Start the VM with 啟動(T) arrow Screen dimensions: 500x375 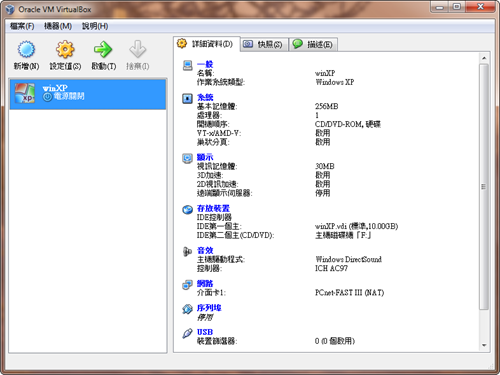pyautogui.click(x=103, y=49)
